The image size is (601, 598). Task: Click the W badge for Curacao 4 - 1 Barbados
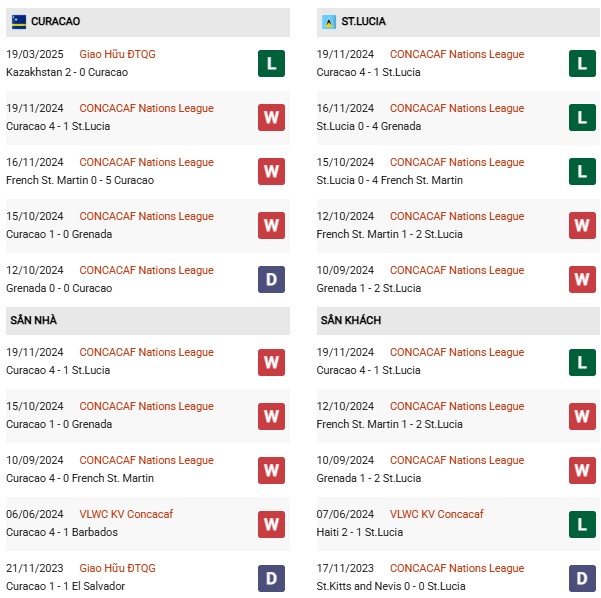coord(271,523)
